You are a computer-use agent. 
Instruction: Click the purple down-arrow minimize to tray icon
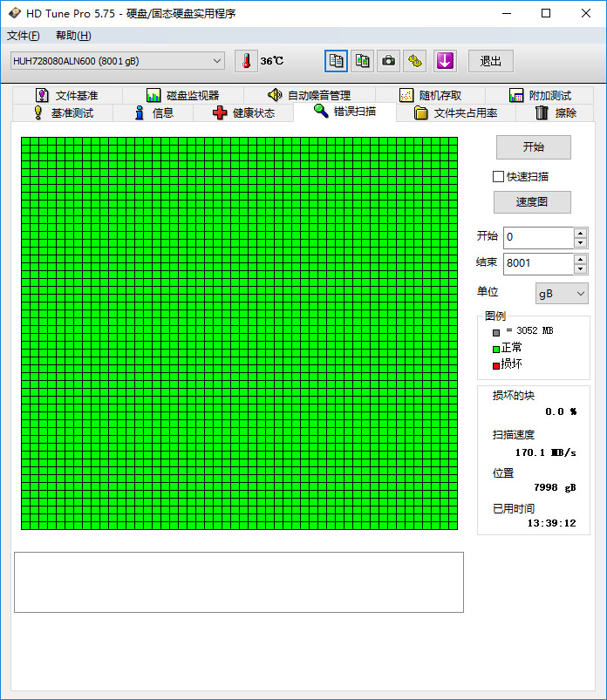point(445,61)
